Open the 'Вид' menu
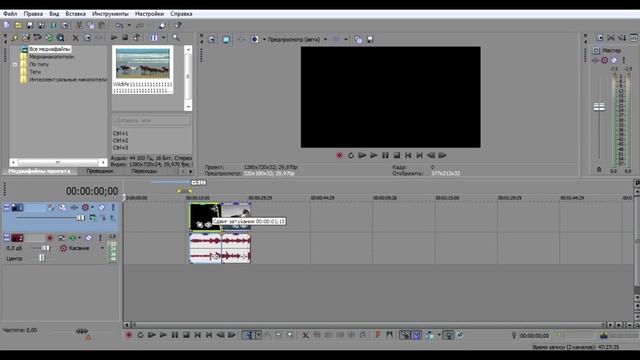 [x=54, y=14]
